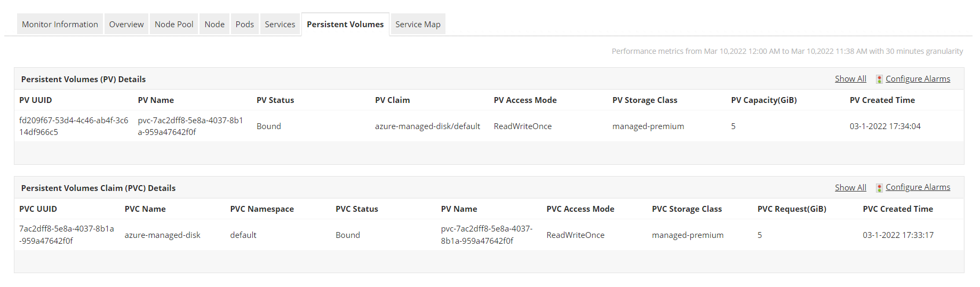This screenshot has width=980, height=287.
Task: Select the Node tab
Action: pos(214,25)
